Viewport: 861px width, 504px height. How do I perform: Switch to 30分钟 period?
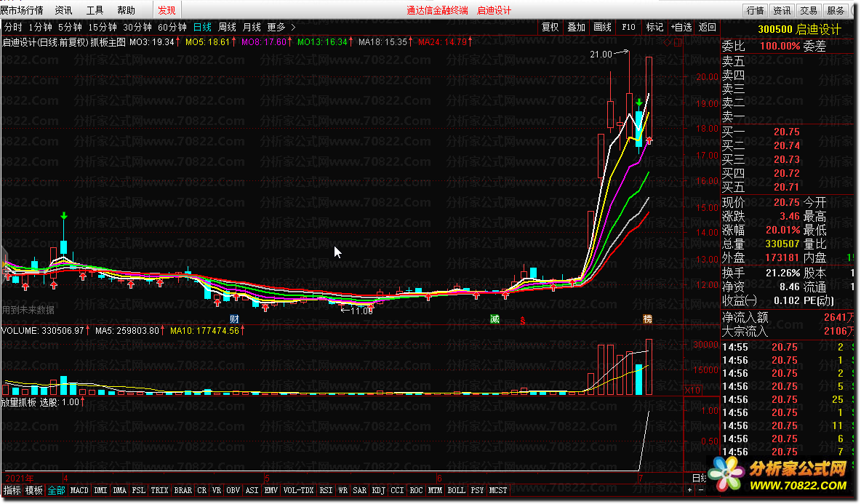(137, 27)
